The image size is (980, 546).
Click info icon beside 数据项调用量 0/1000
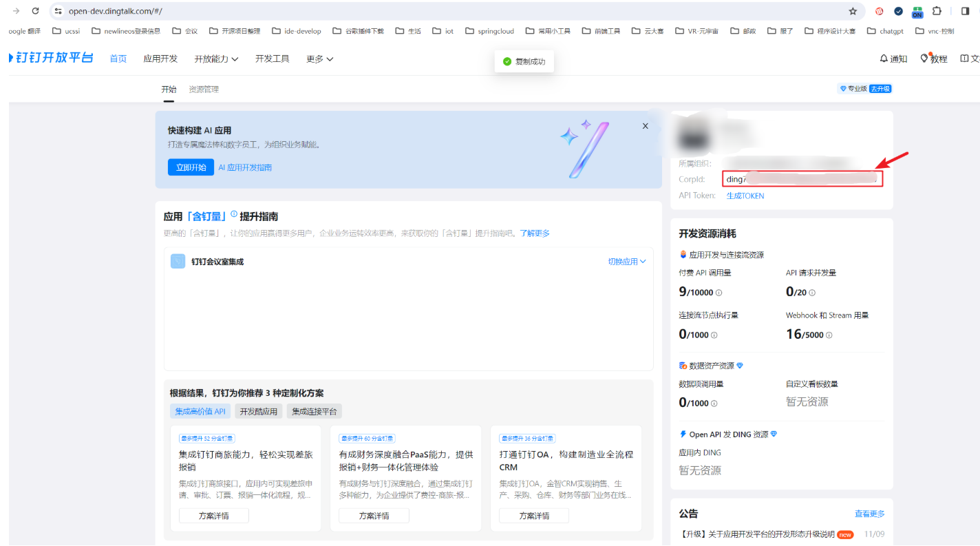pos(714,403)
